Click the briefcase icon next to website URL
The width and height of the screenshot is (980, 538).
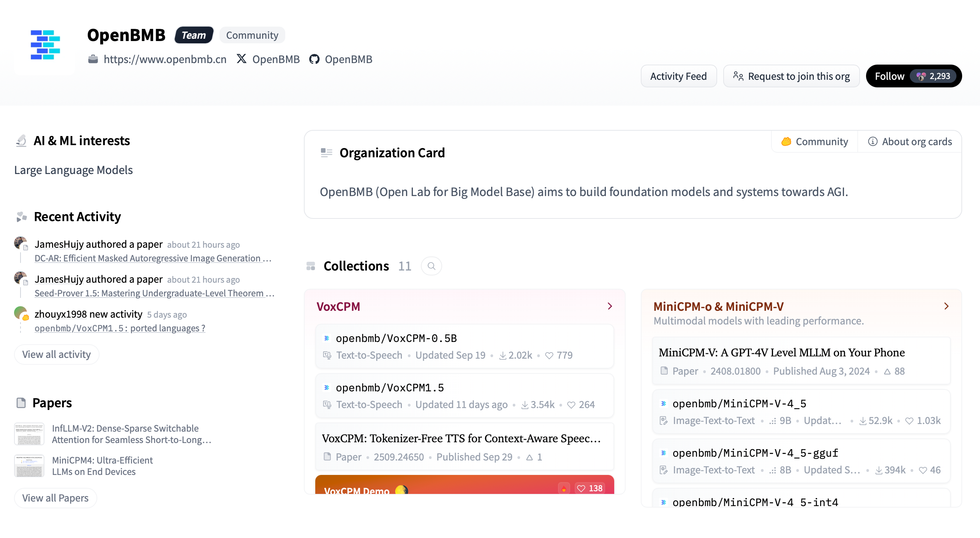click(x=93, y=59)
